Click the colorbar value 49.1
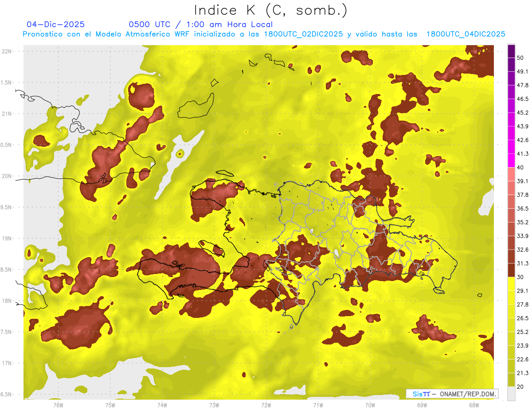532x411 pixels. (x=523, y=71)
